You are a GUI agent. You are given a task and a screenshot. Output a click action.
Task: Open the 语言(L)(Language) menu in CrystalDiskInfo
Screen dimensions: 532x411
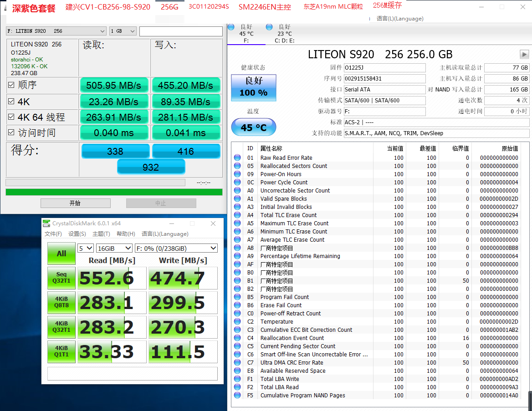[400, 19]
